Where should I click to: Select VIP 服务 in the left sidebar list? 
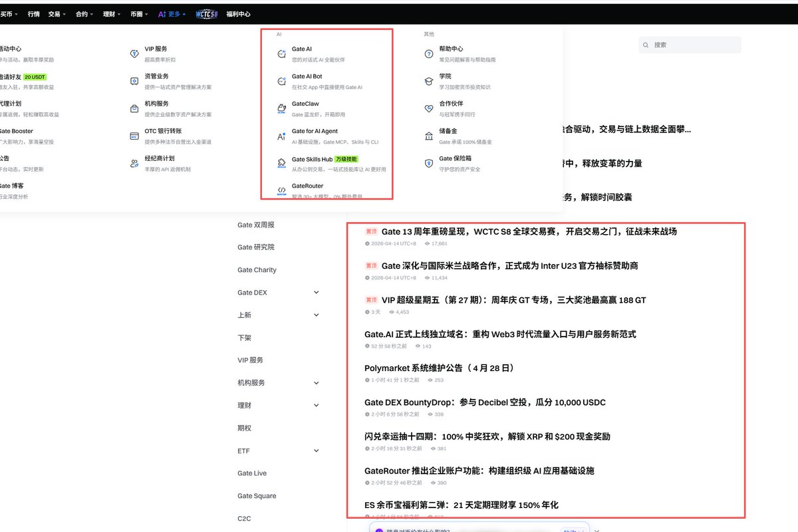click(250, 360)
